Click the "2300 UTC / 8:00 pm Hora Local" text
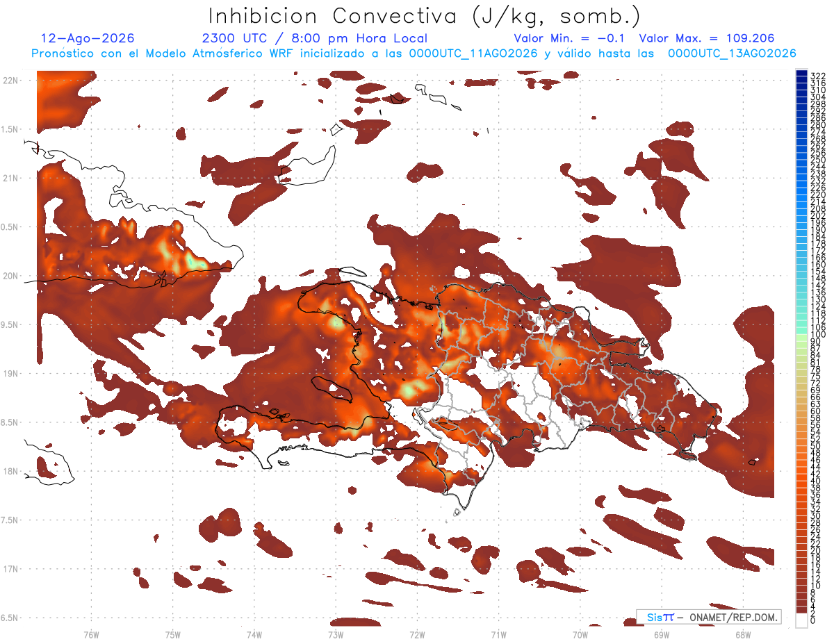Viewport: 834px width, 644px height. tap(315, 38)
